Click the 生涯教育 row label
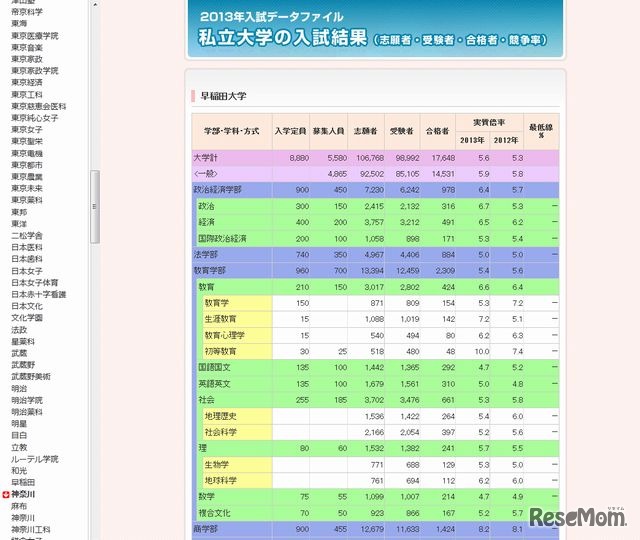Screen dimensions: 640x540 (x=220, y=319)
